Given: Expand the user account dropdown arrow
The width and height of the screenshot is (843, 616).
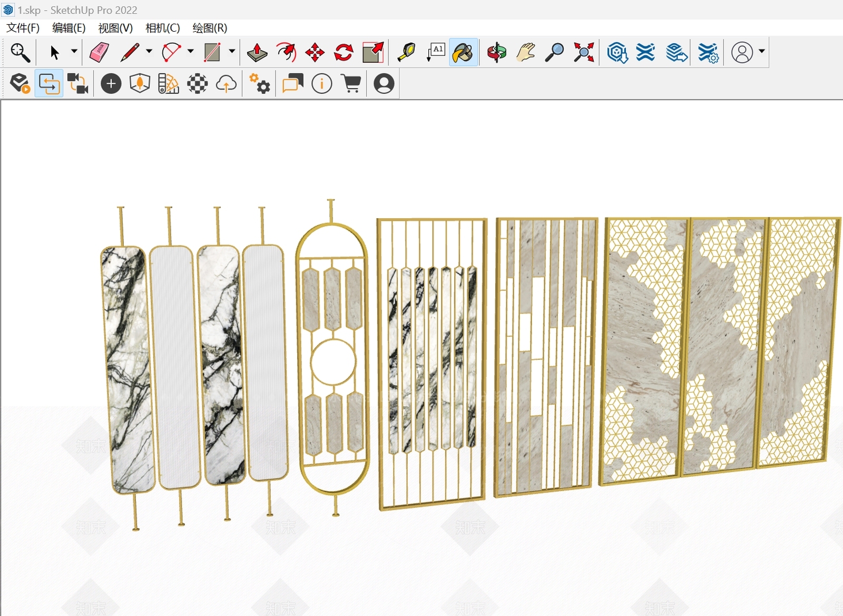Looking at the screenshot, I should 761,52.
